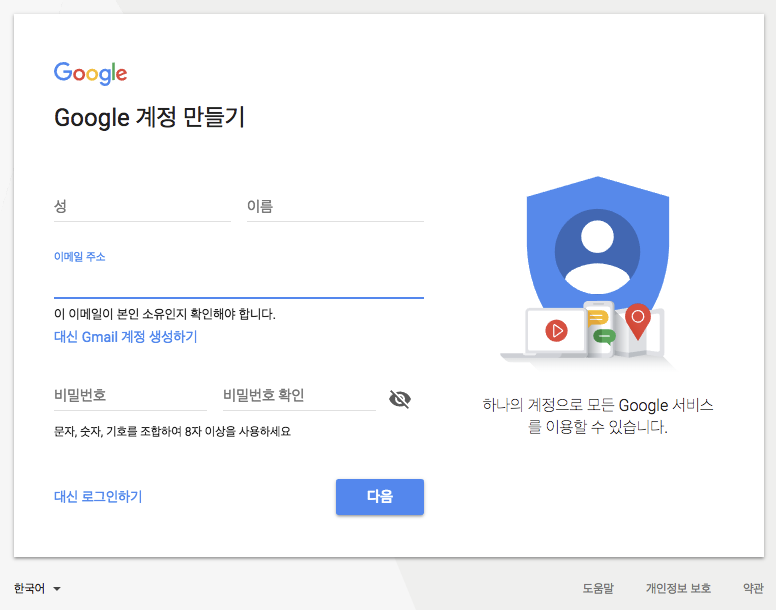Viewport: 776px width, 610px height.
Task: Click the 이메일 주소 input field
Action: click(x=239, y=282)
